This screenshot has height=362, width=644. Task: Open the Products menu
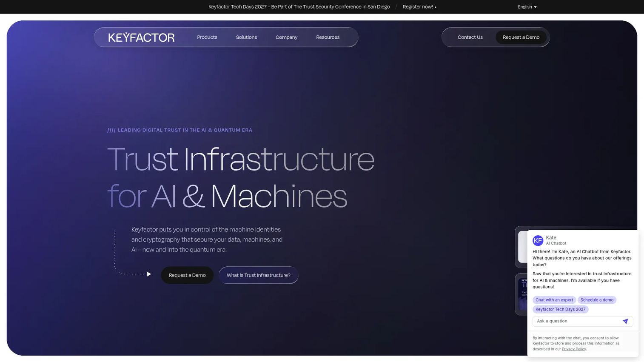[207, 37]
